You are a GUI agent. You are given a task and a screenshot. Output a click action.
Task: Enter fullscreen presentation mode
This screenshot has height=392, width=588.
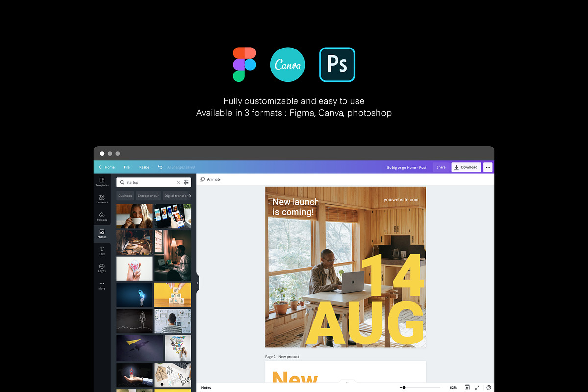coord(478,388)
